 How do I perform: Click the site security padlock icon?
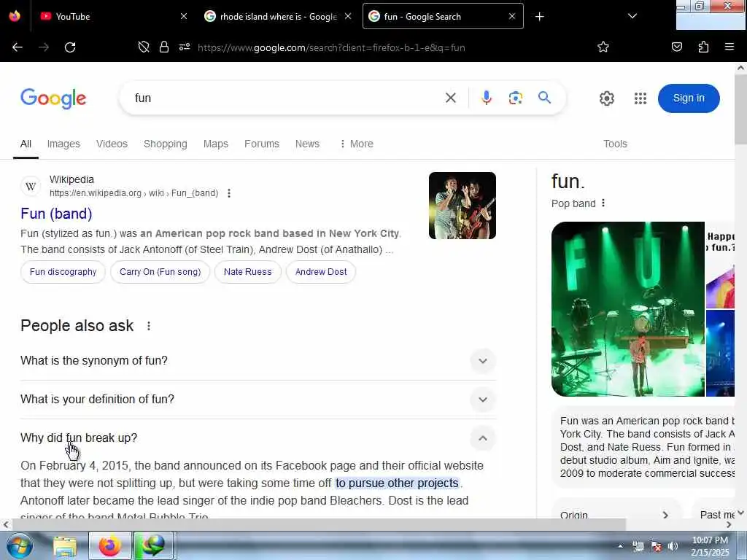[x=164, y=47]
